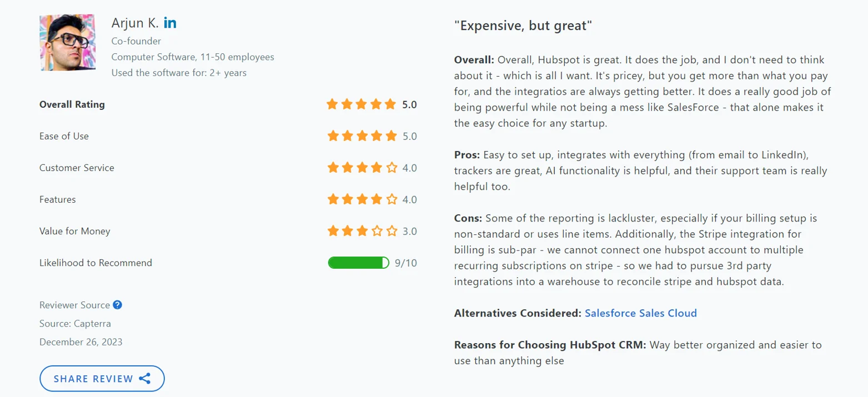Click the share icon on the Share Review button

(145, 378)
